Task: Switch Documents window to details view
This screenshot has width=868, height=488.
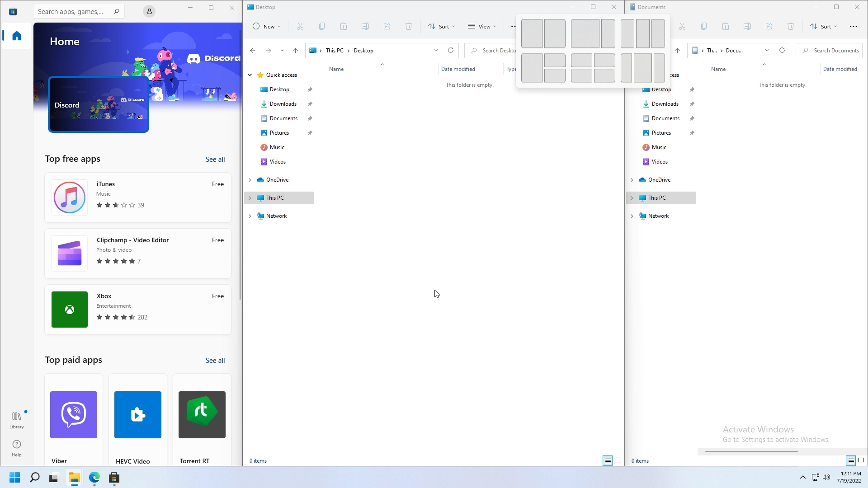Action: pyautogui.click(x=851, y=461)
